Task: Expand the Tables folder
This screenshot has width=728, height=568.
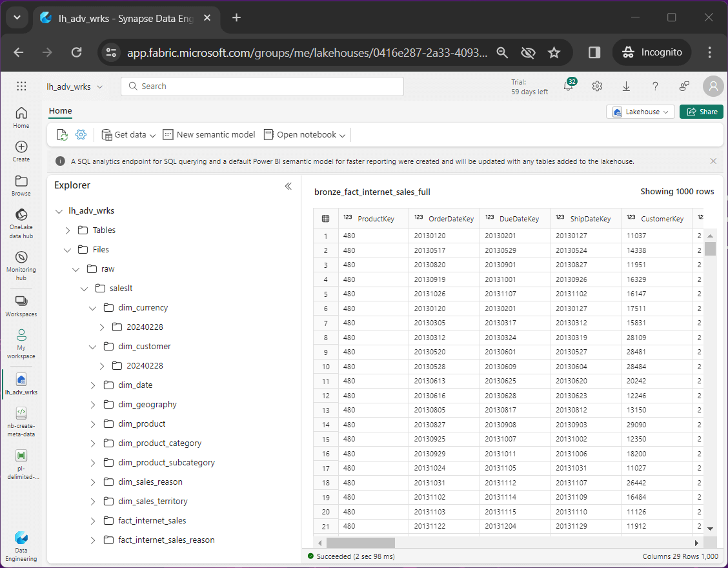Action: click(68, 230)
